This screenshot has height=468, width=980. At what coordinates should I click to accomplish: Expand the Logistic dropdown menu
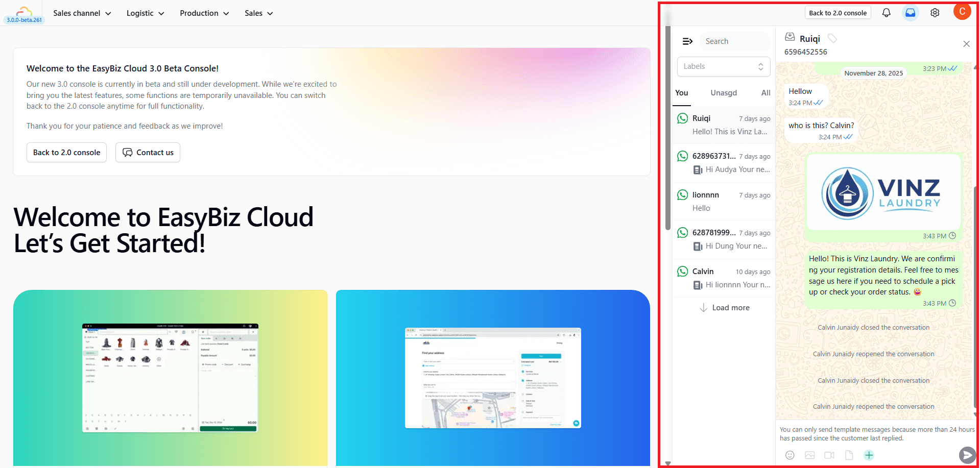coord(145,13)
